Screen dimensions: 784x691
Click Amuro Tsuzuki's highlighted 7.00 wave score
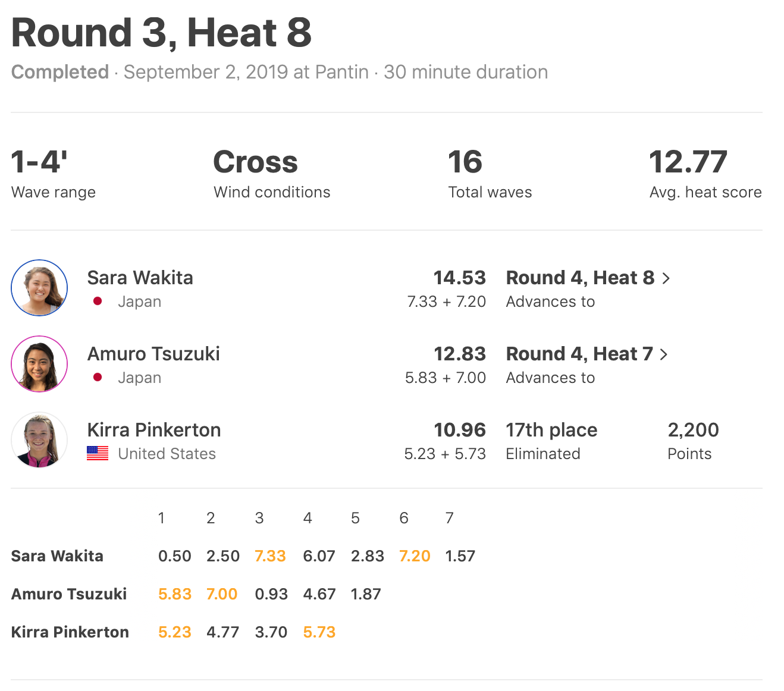pyautogui.click(x=222, y=594)
